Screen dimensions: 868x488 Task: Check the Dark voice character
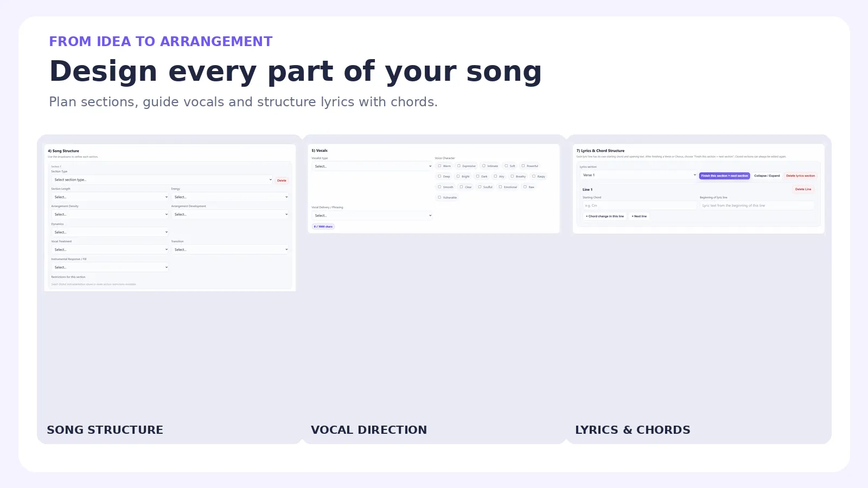click(x=478, y=176)
